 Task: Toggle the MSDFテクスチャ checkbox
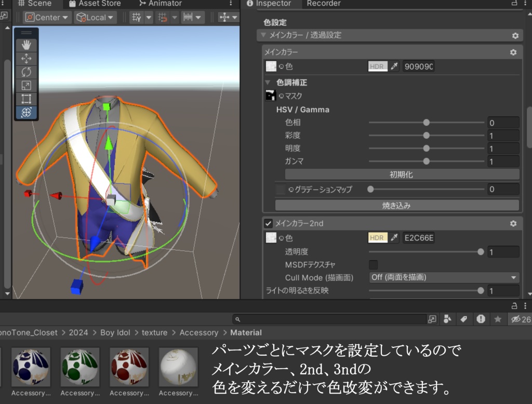click(373, 265)
